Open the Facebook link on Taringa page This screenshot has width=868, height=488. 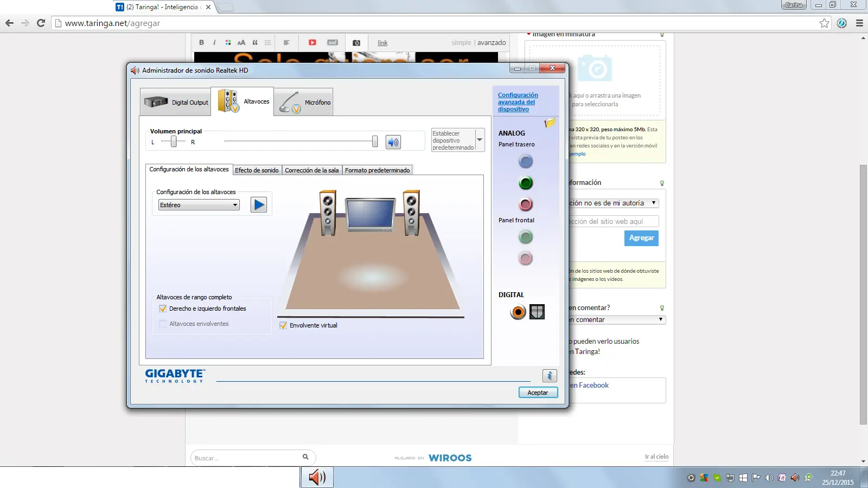[589, 385]
